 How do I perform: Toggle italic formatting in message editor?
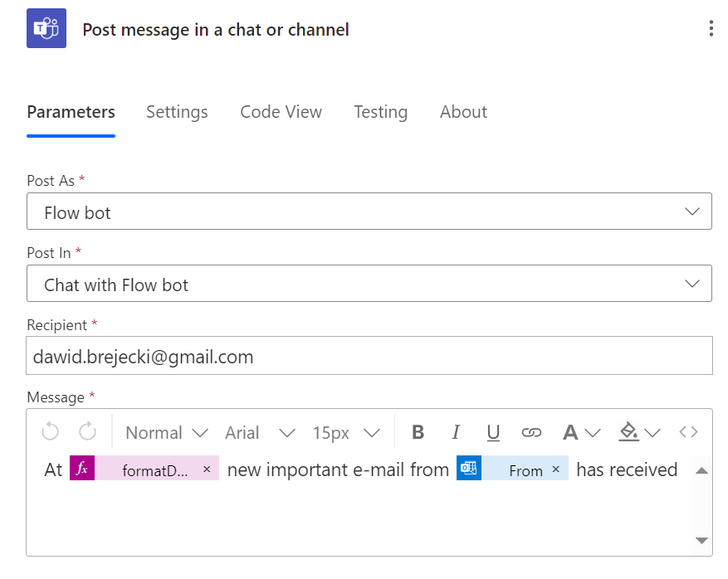[x=456, y=432]
